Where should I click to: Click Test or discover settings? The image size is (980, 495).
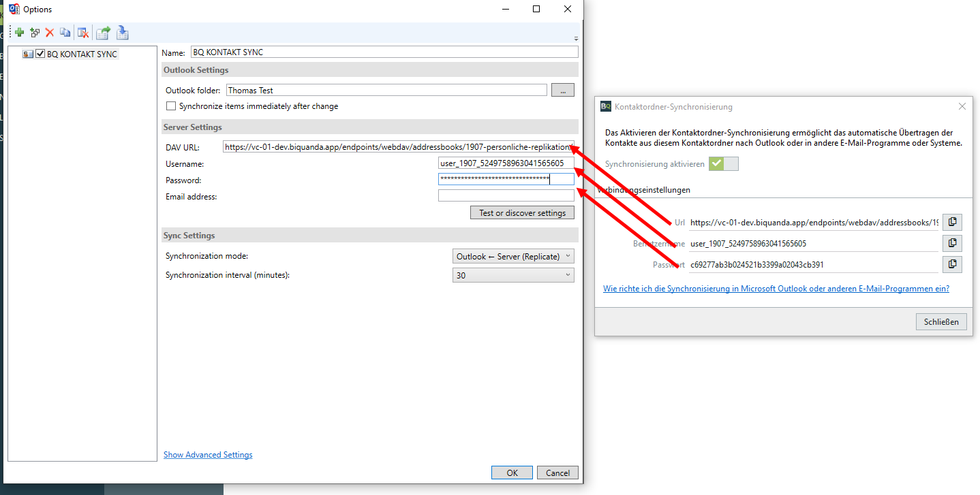522,212
